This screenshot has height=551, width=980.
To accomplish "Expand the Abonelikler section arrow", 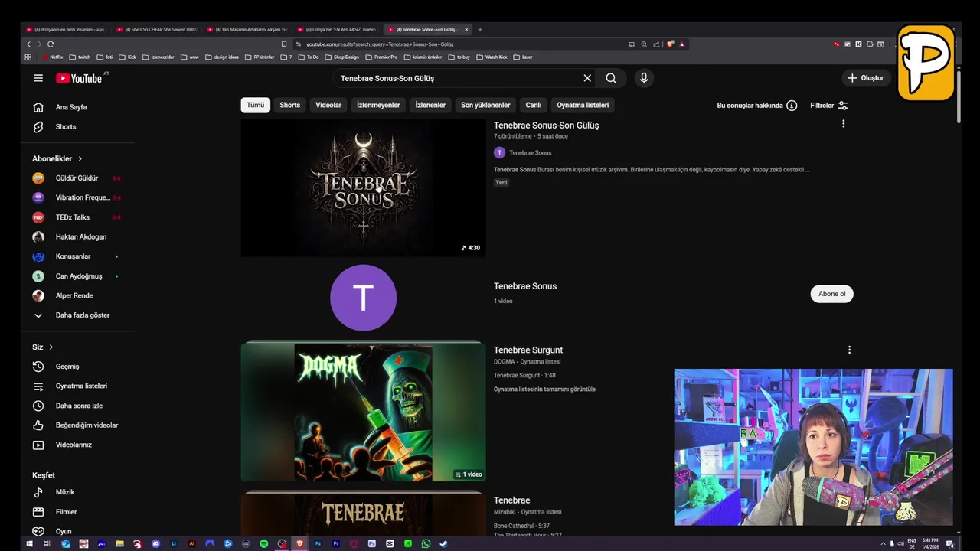I will [80, 158].
